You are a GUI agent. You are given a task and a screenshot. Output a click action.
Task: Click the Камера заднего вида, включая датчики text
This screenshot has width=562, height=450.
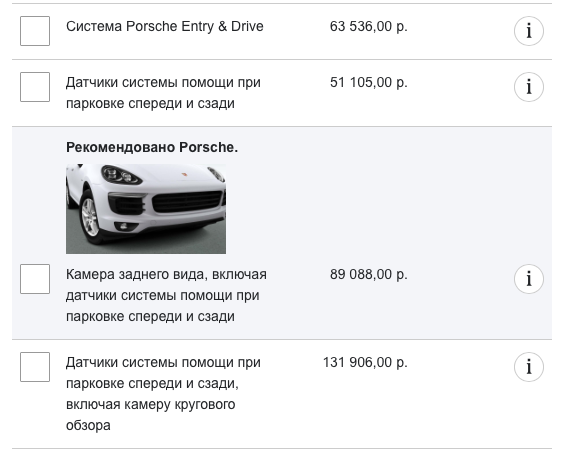[166, 296]
